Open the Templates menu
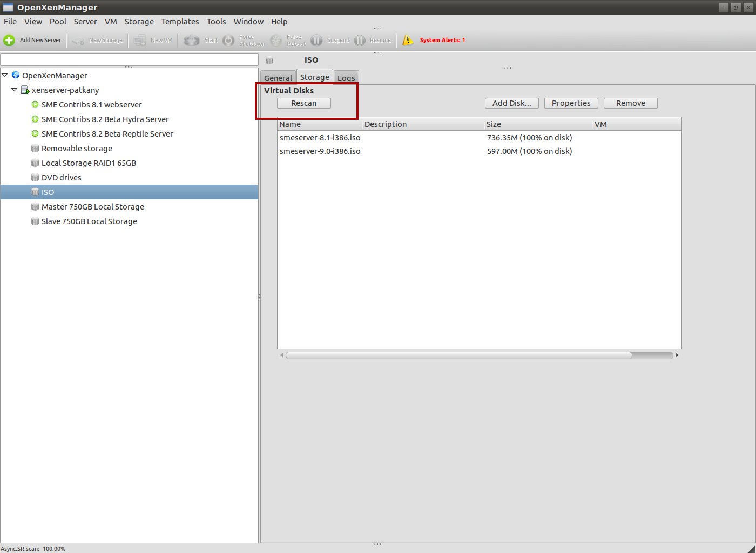Viewport: 756px width, 553px height. coord(180,22)
